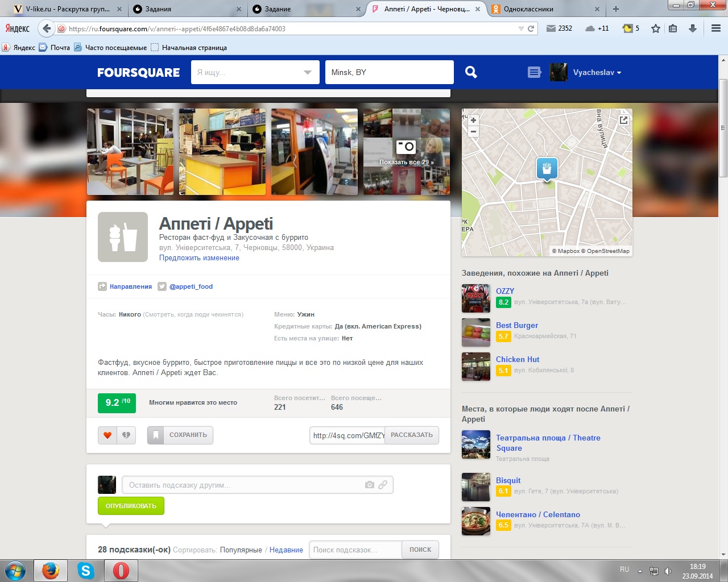Open the Best Burger venue link
Image resolution: width=728 pixels, height=582 pixels.
click(517, 325)
